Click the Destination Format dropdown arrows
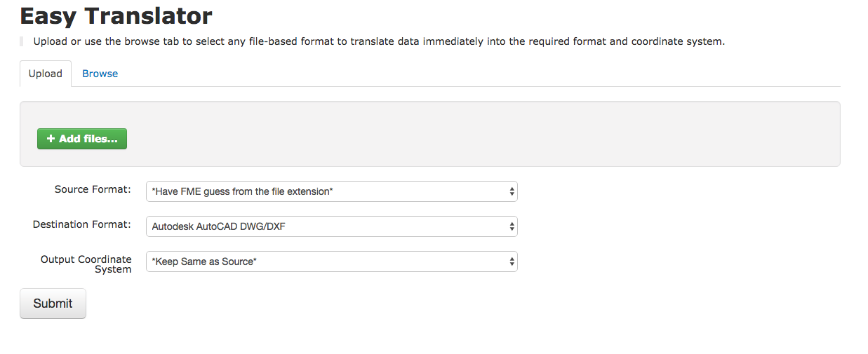 [512, 226]
